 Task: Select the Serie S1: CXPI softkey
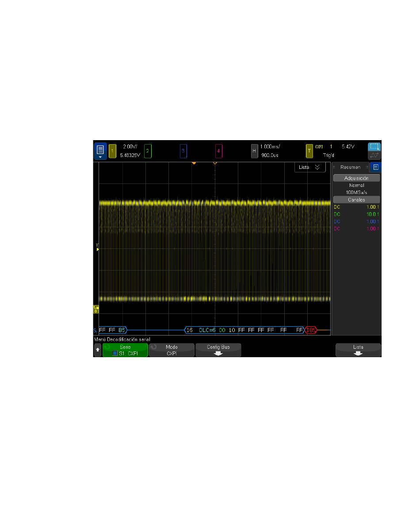[125, 350]
